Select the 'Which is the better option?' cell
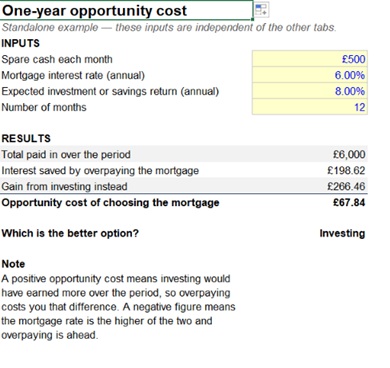 pos(70,233)
